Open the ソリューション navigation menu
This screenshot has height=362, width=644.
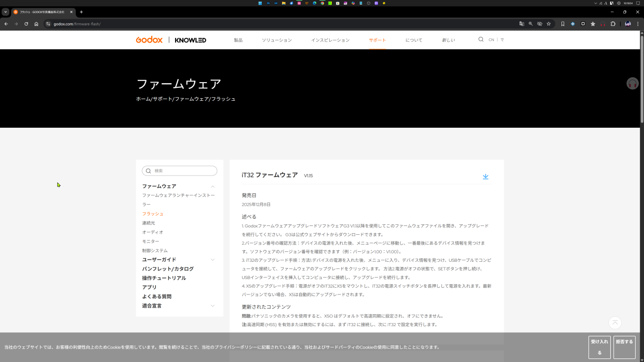pos(276,40)
